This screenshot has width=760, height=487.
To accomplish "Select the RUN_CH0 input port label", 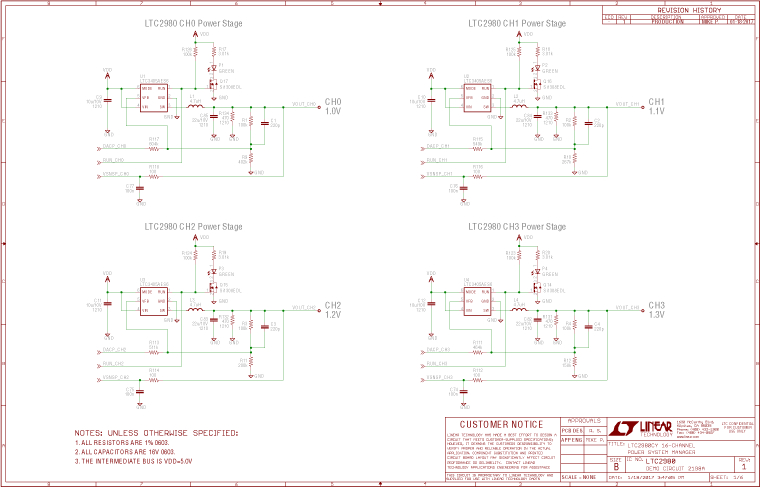I will pos(113,160).
